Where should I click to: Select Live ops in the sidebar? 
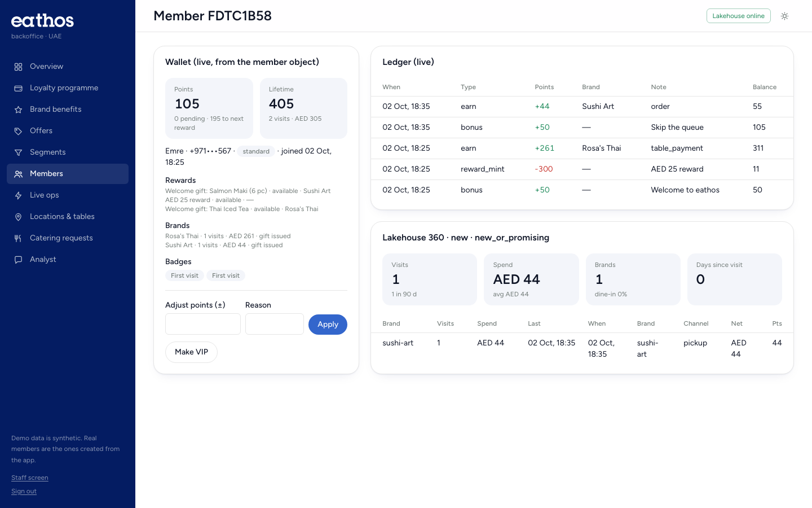[68, 195]
